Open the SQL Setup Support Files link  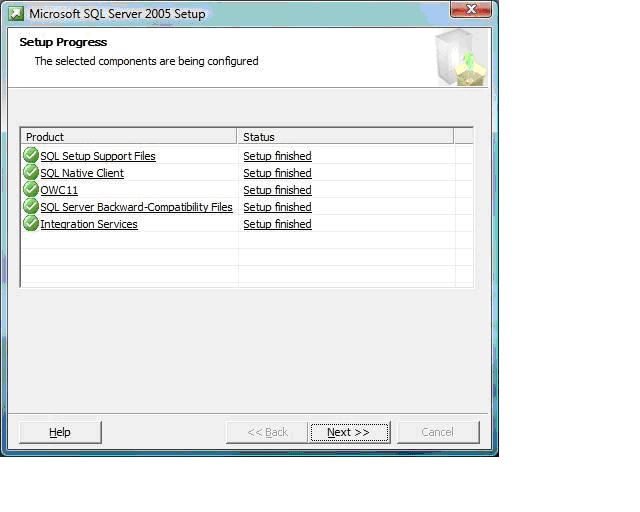tap(98, 156)
